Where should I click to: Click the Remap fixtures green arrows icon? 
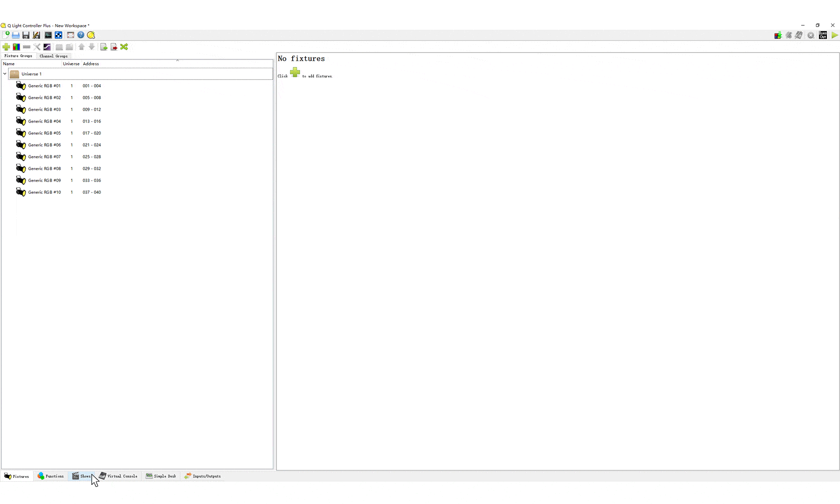tap(124, 47)
